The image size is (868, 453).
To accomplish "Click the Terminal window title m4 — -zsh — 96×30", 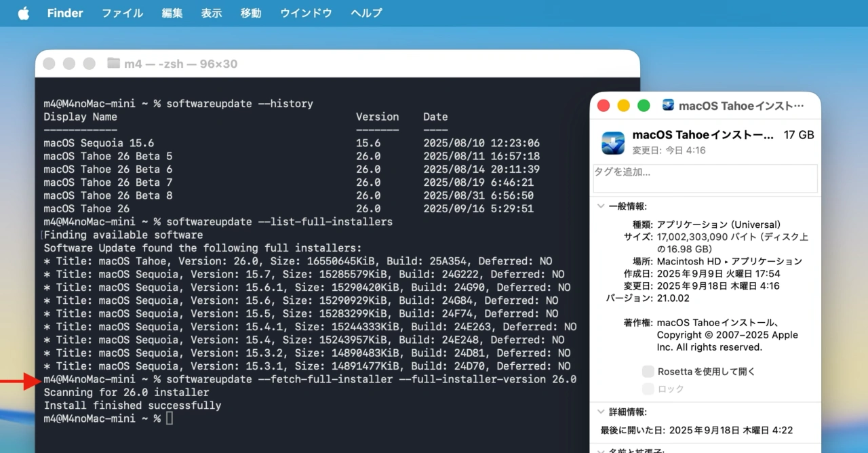I will 180,63.
